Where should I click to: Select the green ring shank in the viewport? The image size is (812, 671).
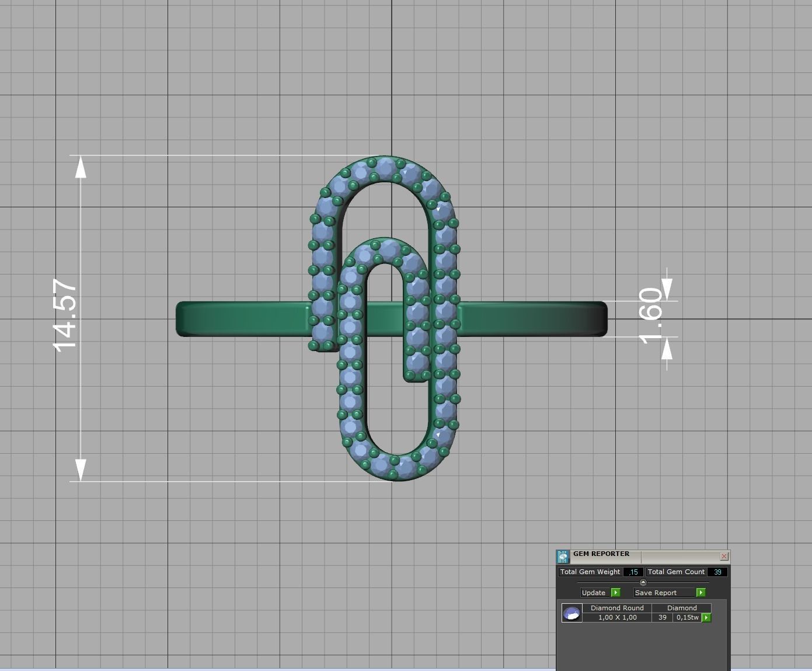coord(234,318)
